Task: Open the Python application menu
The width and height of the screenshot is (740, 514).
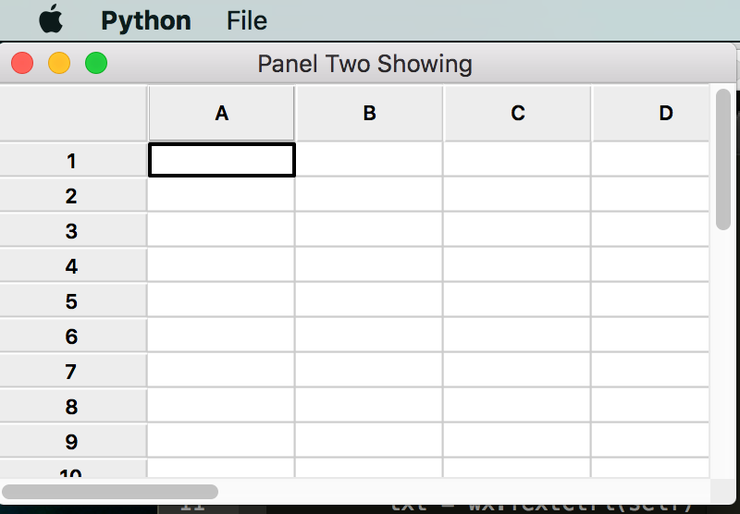Action: click(x=145, y=20)
